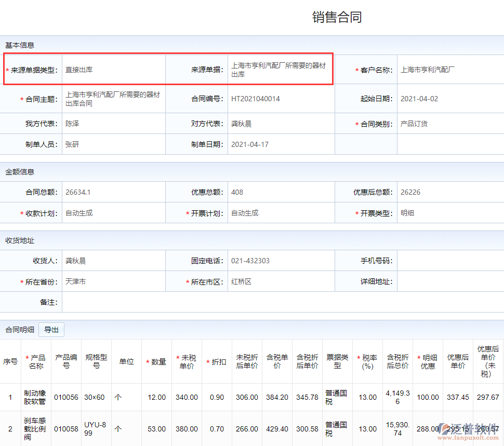504x446 pixels.
Task: Click the 起始日期 field 2021-04-02
Action: [x=450, y=99]
